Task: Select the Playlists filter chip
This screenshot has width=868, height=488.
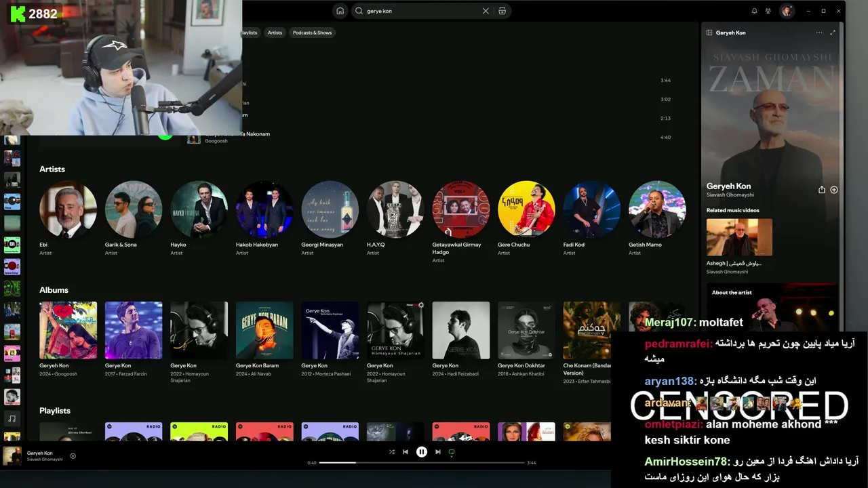Action: (x=249, y=33)
